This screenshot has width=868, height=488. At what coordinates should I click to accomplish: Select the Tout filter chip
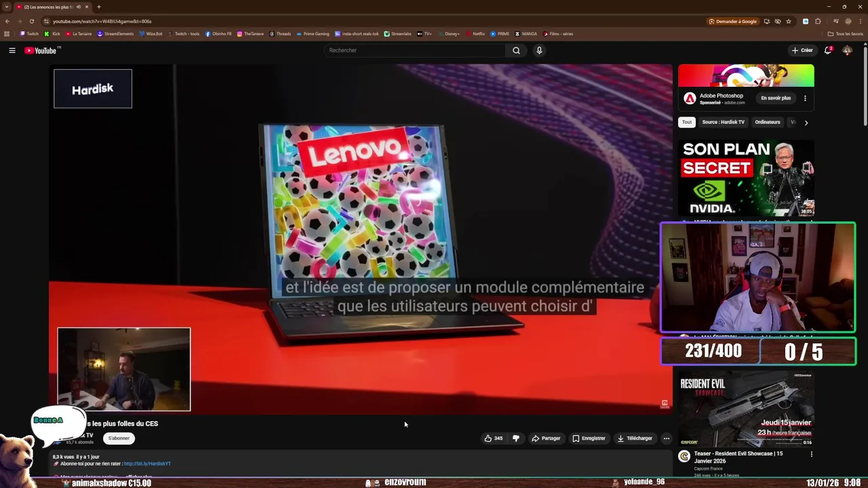(687, 122)
